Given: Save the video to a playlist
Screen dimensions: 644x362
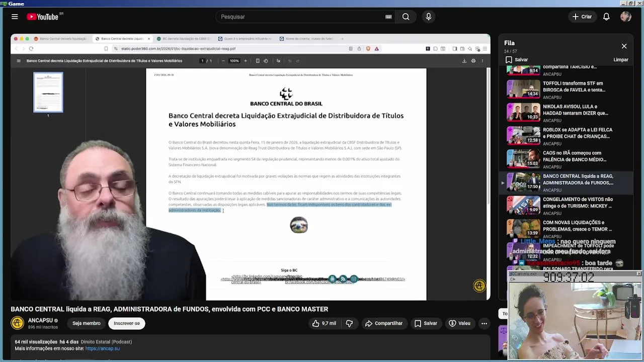Looking at the screenshot, I should tap(426, 323).
